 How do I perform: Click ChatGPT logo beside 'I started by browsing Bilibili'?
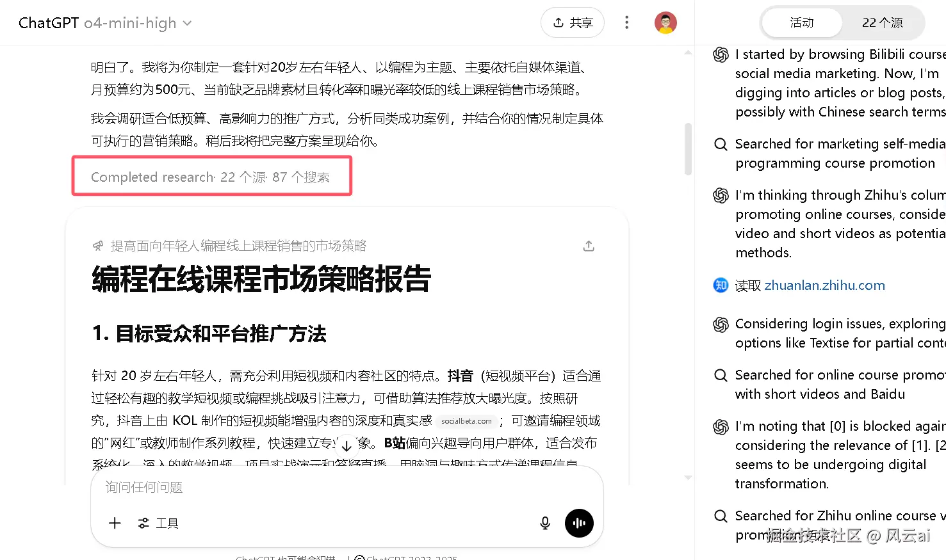(x=721, y=55)
